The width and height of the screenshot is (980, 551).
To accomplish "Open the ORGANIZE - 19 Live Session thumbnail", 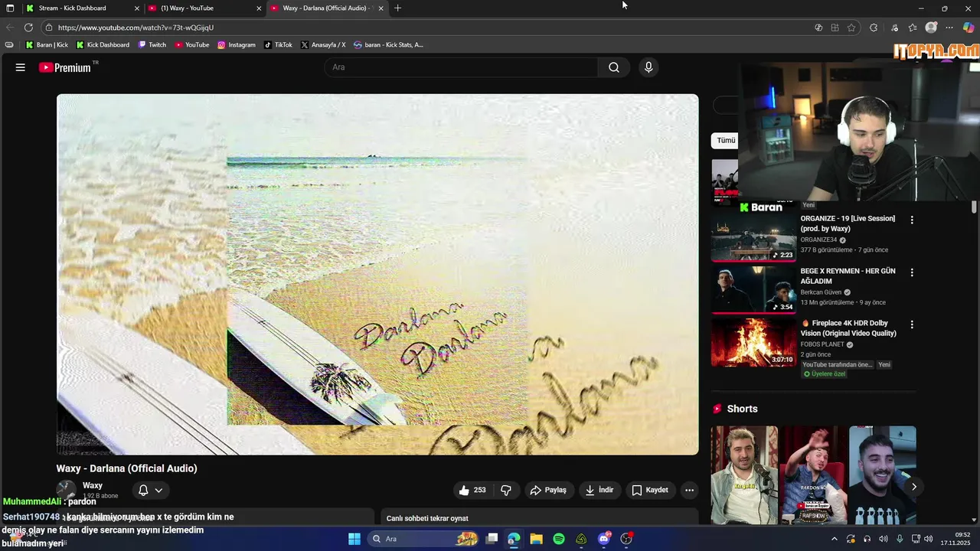I will [754, 237].
